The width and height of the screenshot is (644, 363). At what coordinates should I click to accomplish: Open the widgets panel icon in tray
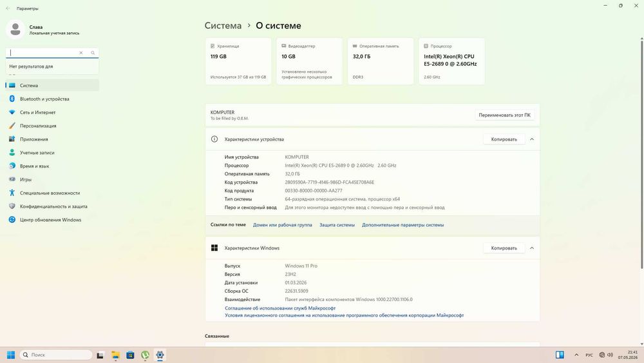[x=560, y=355]
